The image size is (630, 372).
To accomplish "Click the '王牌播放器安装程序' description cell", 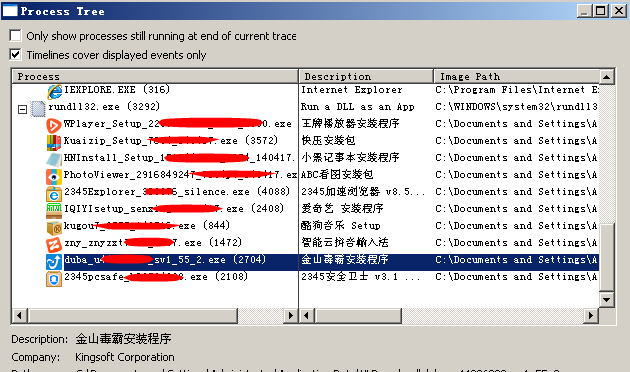I will [350, 124].
